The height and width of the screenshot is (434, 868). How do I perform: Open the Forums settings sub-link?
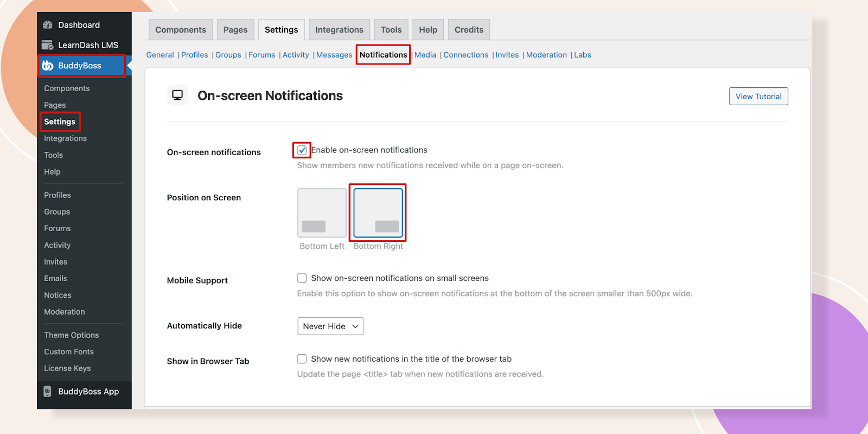click(262, 55)
